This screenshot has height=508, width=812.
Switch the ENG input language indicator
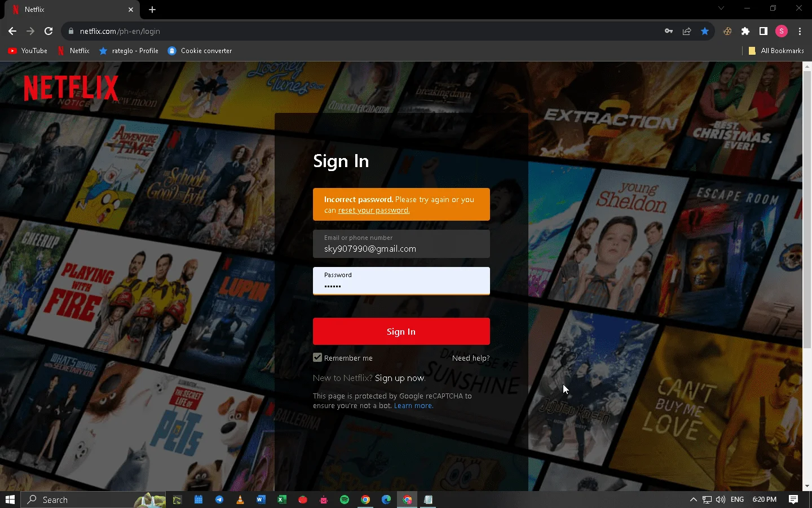click(737, 500)
